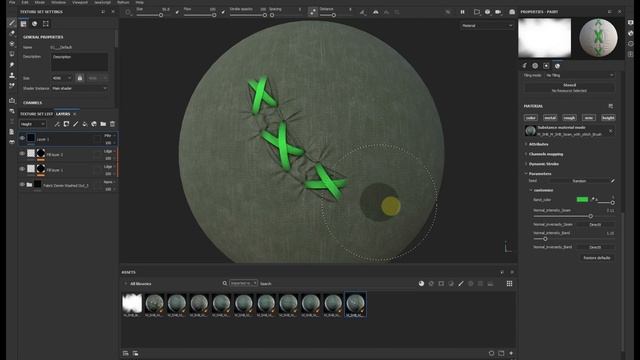This screenshot has height=360, width=640.
Task: Pause the viewport rendering
Action: pos(462,12)
